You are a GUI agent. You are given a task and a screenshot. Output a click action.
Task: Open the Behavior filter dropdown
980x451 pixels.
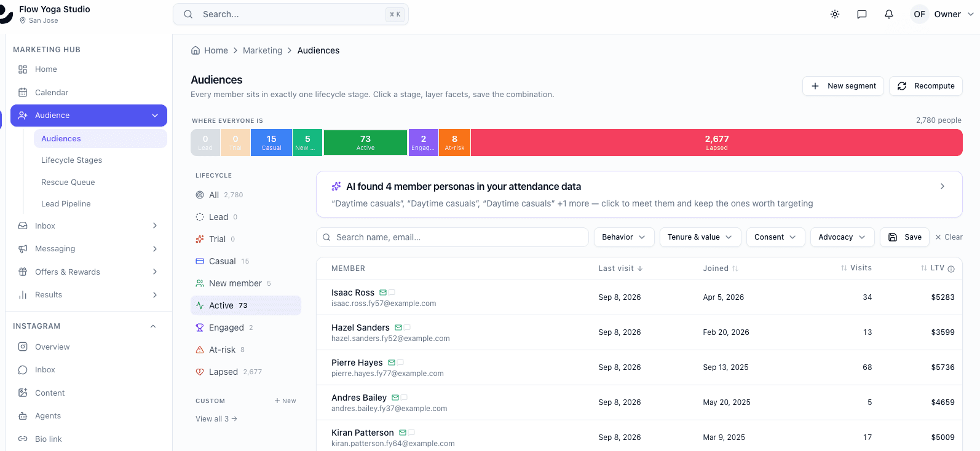click(x=624, y=237)
